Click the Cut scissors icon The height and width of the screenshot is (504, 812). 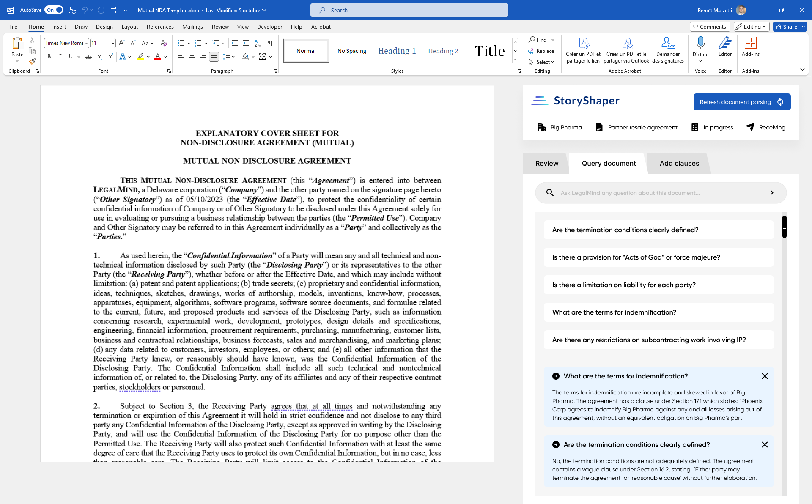(32, 40)
